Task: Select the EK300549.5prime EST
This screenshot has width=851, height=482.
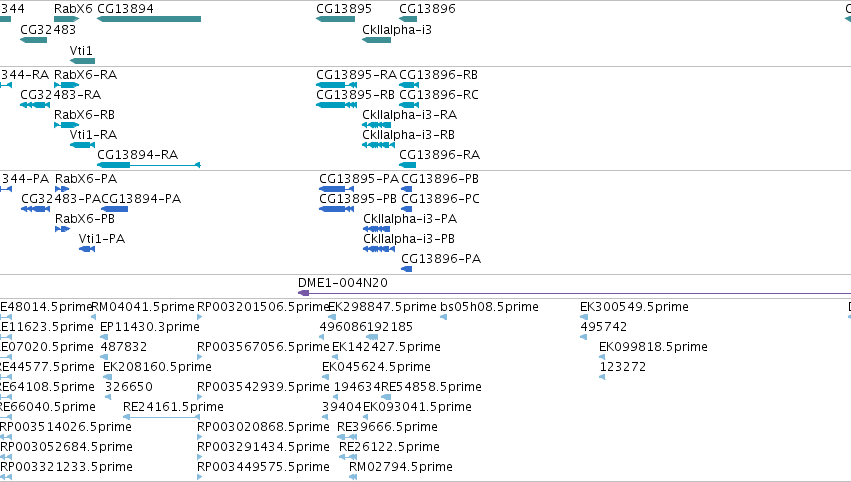Action: point(584,317)
